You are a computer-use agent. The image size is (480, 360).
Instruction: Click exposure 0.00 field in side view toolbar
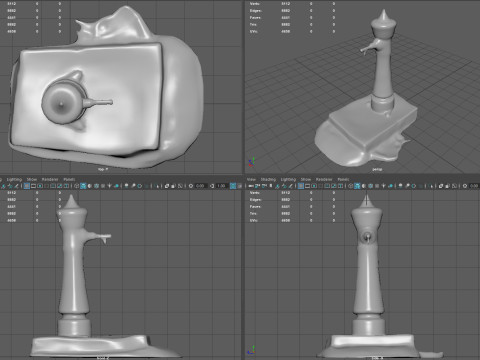pos(201,186)
